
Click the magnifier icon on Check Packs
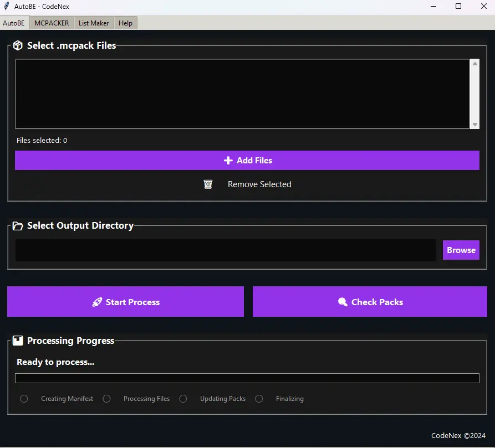343,302
